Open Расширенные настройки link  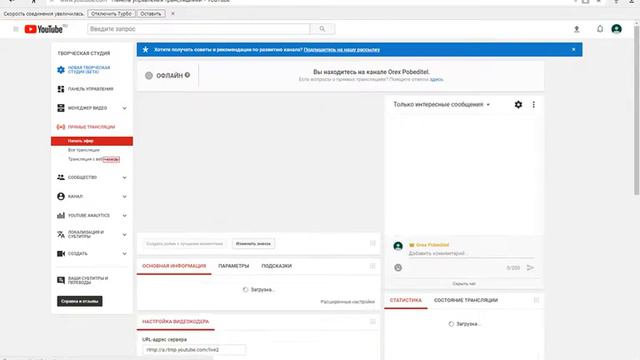click(x=347, y=302)
